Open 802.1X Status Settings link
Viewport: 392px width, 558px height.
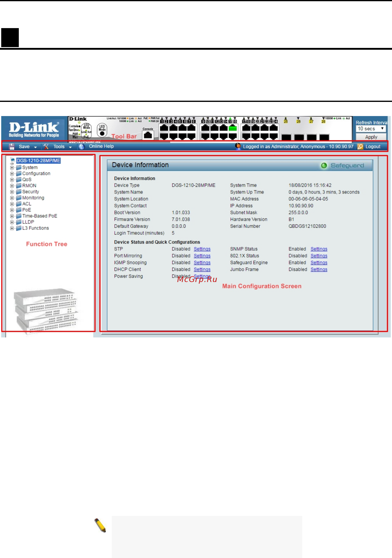(x=319, y=256)
